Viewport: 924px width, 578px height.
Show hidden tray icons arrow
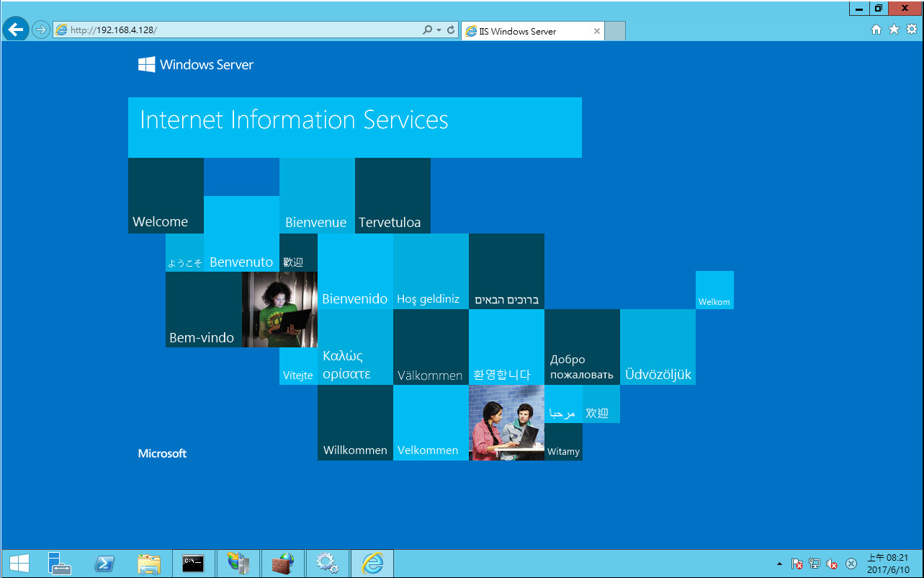779,564
